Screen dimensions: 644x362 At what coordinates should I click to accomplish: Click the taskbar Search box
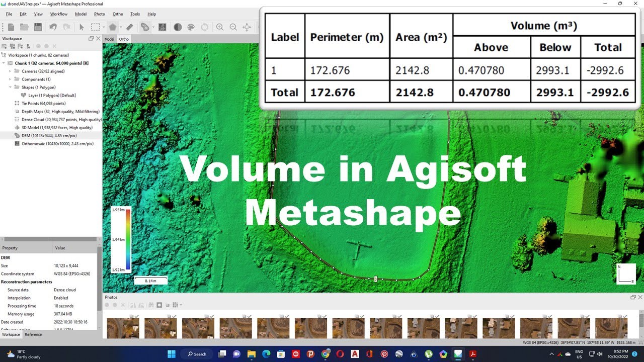(x=197, y=354)
